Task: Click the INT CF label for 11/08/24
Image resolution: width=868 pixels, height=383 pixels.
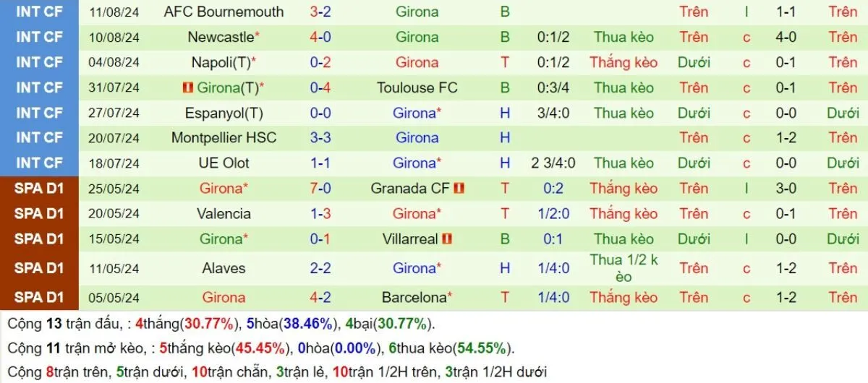Action: pos(39,12)
